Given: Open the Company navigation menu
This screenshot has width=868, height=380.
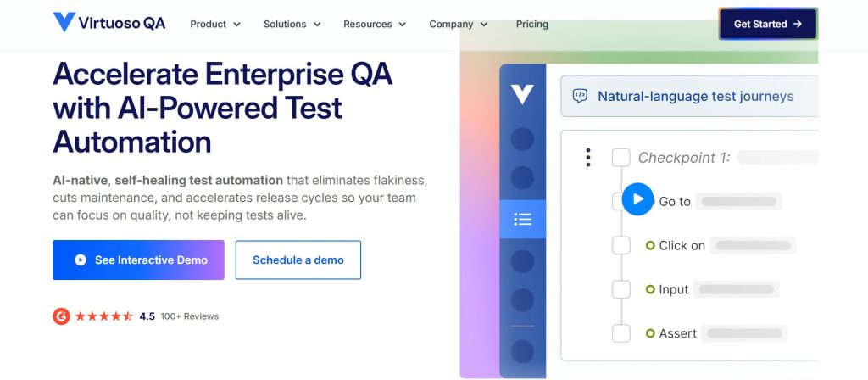Looking at the screenshot, I should (459, 25).
